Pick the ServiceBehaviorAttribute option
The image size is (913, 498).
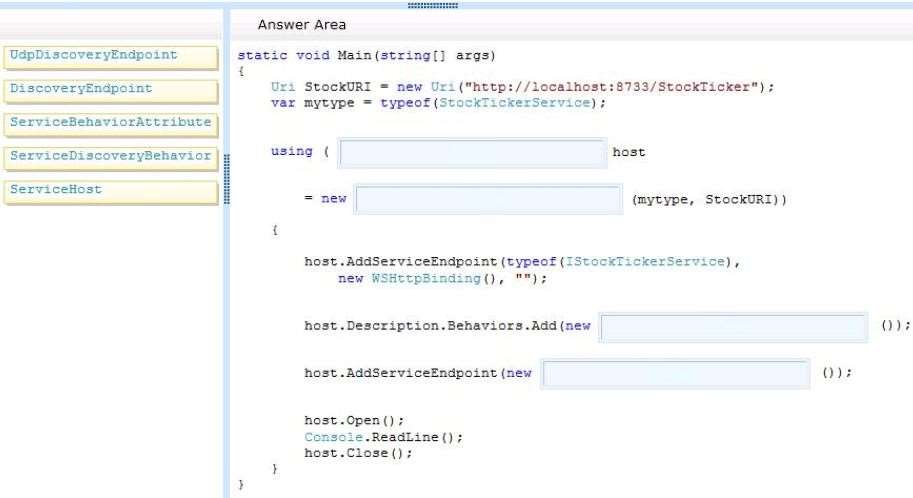[x=111, y=125]
